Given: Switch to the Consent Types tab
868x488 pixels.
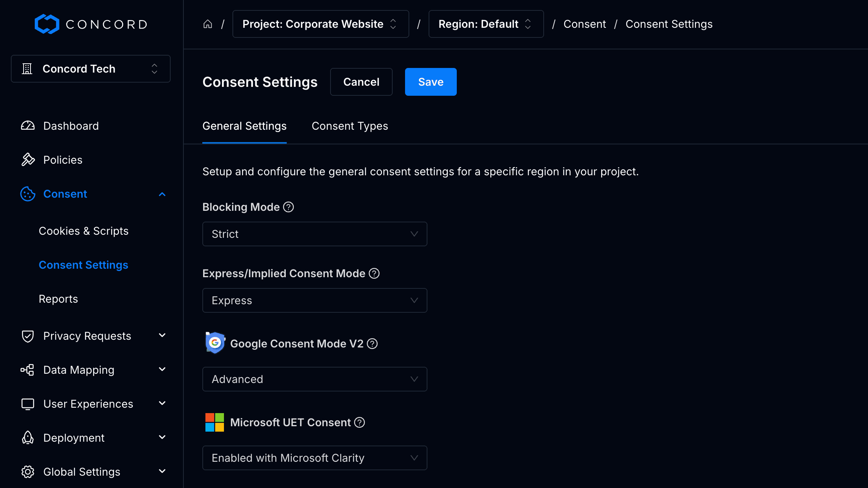Looking at the screenshot, I should click(349, 125).
